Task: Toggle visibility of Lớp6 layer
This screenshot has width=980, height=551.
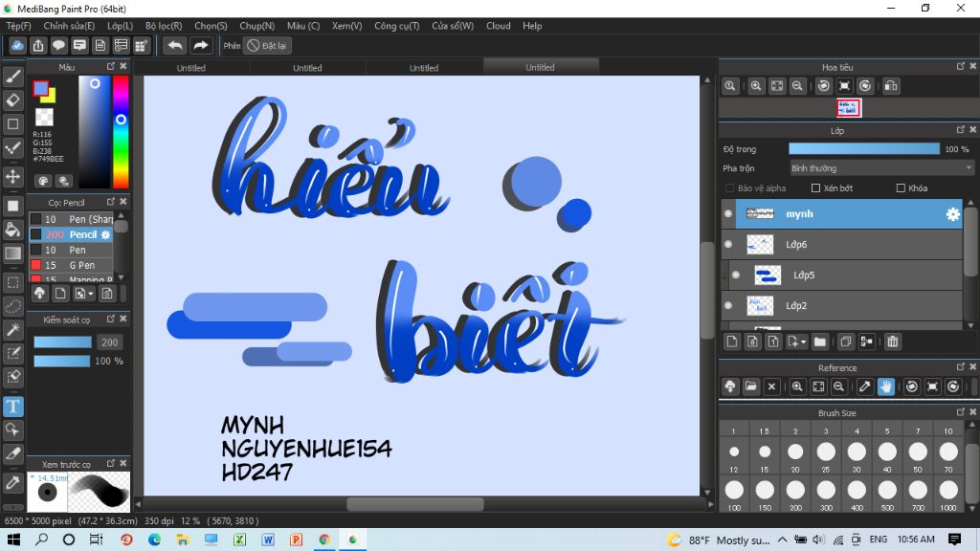Action: (x=728, y=244)
